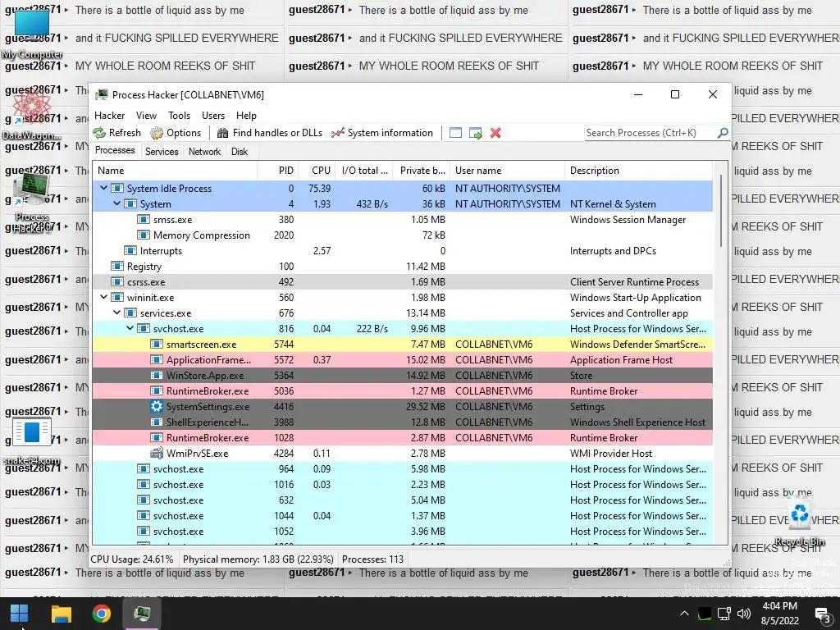Collapse the System process node
Screen dimensions: 840x630
tap(116, 203)
